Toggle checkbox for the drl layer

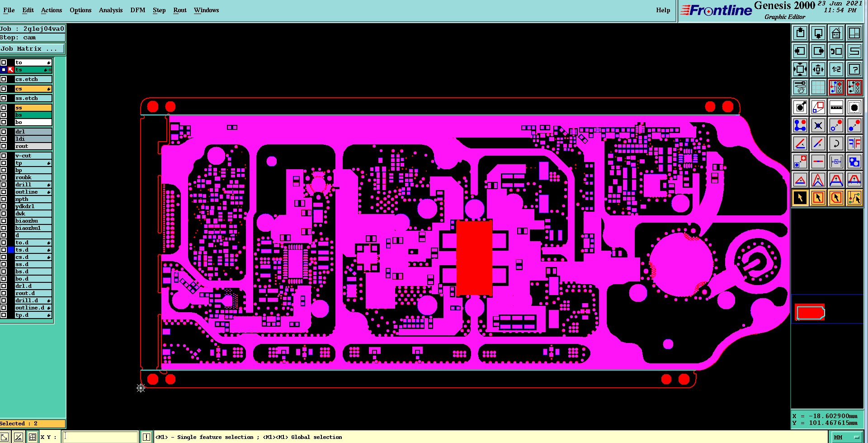(x=4, y=132)
